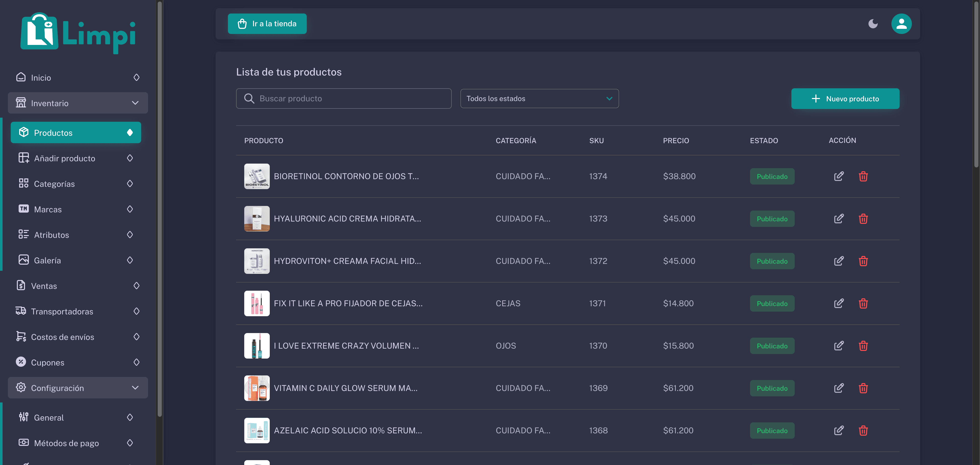Image resolution: width=980 pixels, height=465 pixels.
Task: Click the Ir a la tienda button
Action: click(x=267, y=23)
